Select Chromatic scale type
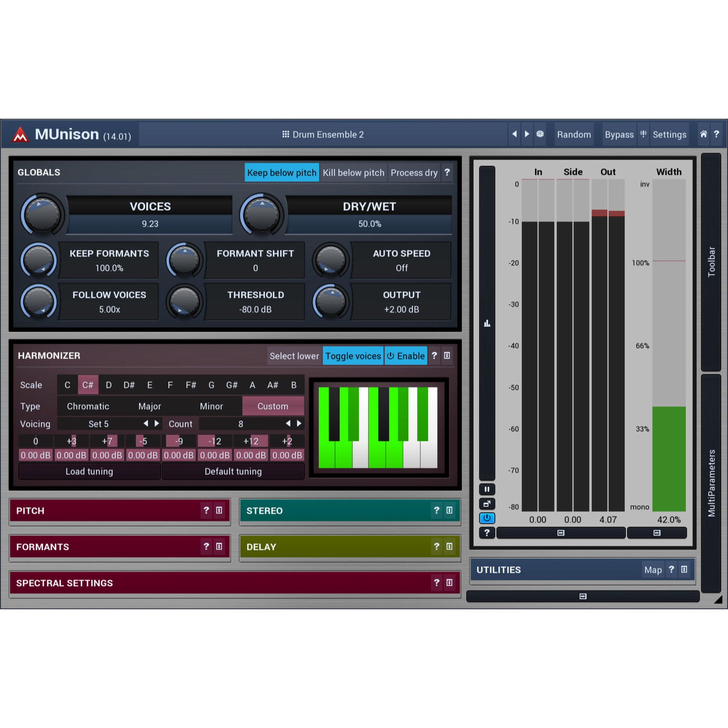Screen dimensions: 728x728 tap(88, 406)
